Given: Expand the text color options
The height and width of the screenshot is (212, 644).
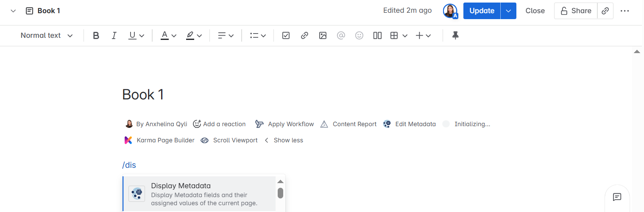Looking at the screenshot, I should [174, 36].
